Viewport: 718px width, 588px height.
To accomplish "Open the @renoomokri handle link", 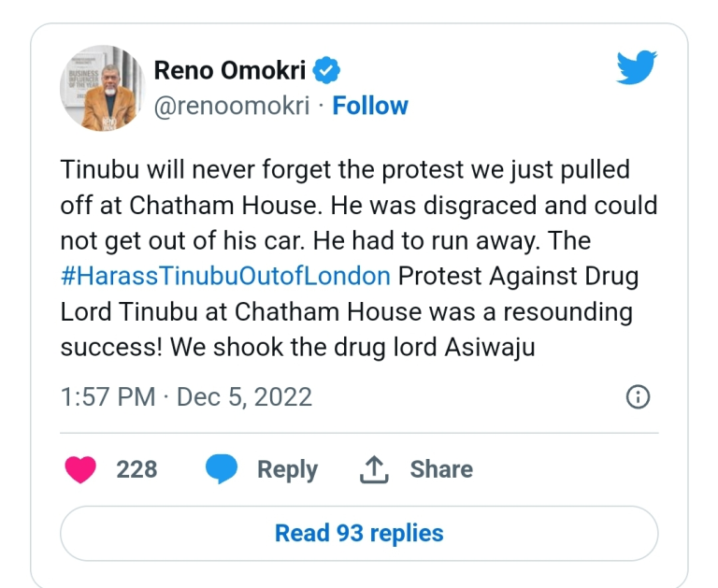I will pos(230,106).
